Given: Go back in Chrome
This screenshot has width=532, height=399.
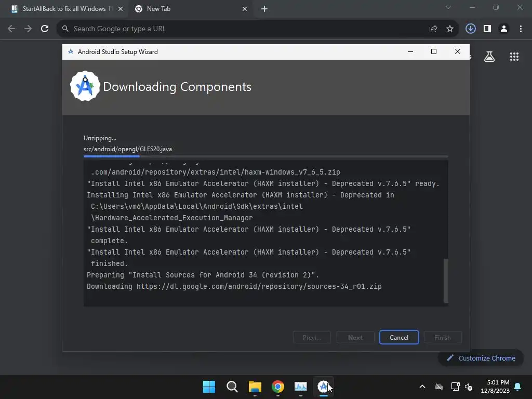Looking at the screenshot, I should click(x=11, y=29).
